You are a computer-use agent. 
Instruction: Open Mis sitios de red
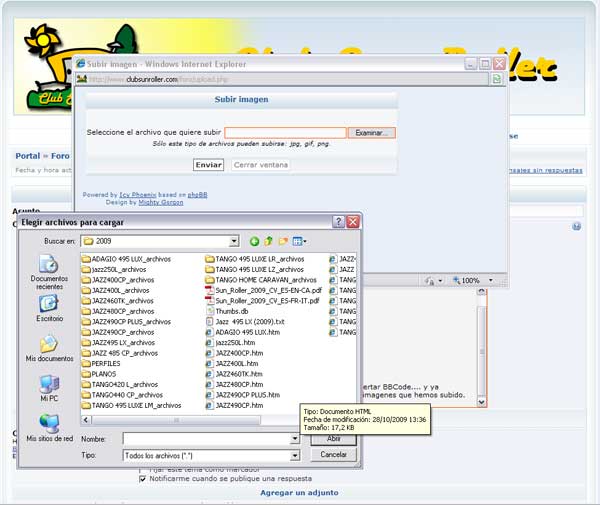[49, 427]
